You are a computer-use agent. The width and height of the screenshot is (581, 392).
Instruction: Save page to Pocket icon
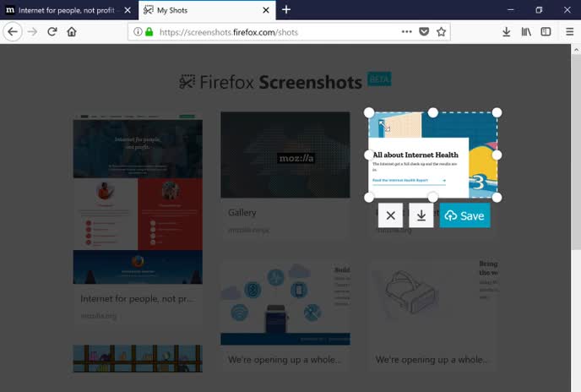pyautogui.click(x=424, y=32)
